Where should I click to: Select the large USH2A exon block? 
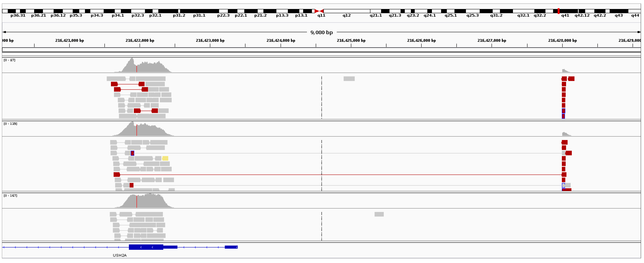[146, 247]
